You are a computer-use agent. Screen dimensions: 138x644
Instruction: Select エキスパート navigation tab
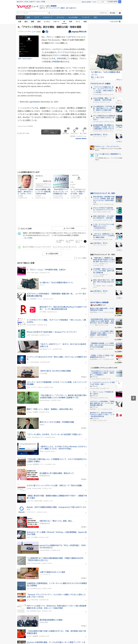coord(48,17)
